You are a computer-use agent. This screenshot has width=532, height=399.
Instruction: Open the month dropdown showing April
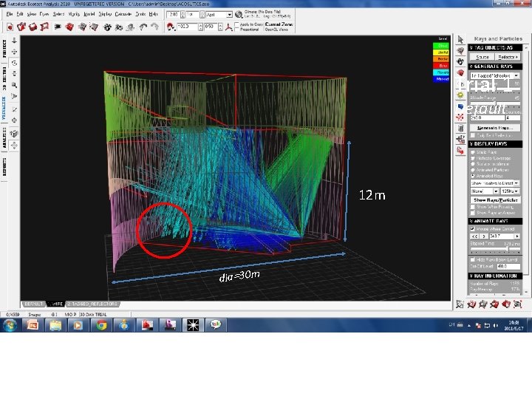click(219, 15)
